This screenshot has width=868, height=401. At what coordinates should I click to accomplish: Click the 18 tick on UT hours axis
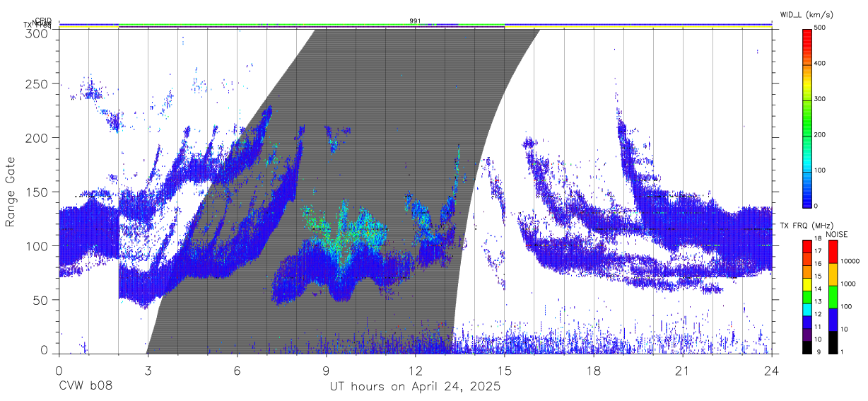pyautogui.click(x=594, y=371)
